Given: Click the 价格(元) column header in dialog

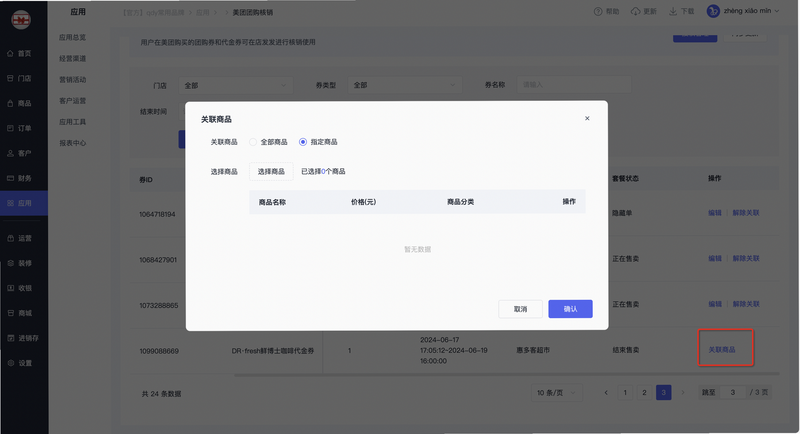Looking at the screenshot, I should (x=363, y=202).
